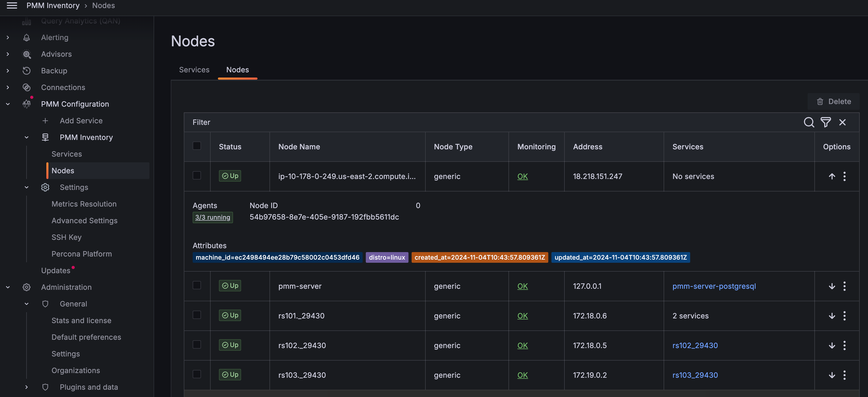Select the pmm-server row checkbox
Viewport: 868px width, 397px height.
197,286
